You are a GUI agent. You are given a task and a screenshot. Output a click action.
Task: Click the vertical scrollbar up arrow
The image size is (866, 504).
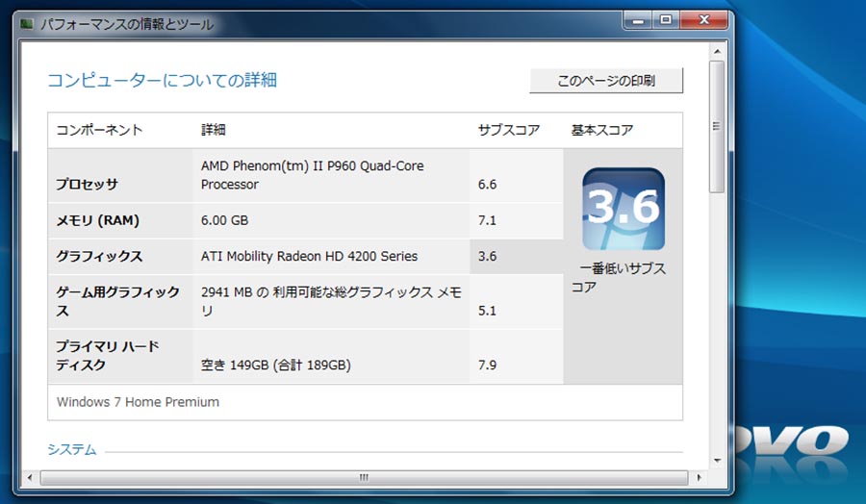point(717,51)
